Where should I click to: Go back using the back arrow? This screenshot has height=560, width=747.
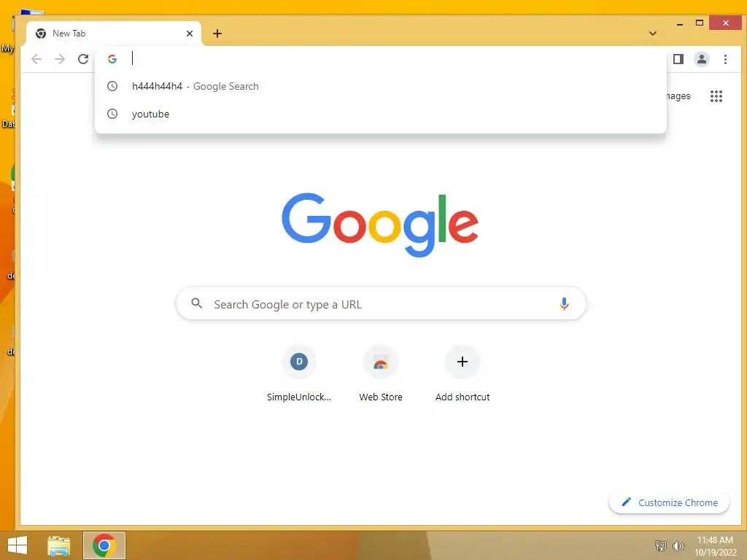(36, 59)
